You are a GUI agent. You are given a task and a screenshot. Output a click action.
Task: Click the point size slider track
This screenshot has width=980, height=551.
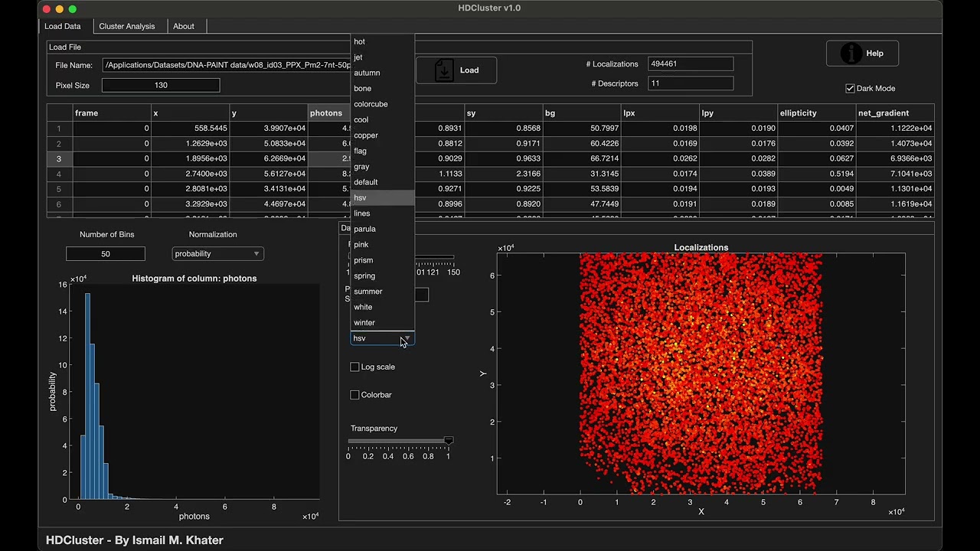click(434, 257)
